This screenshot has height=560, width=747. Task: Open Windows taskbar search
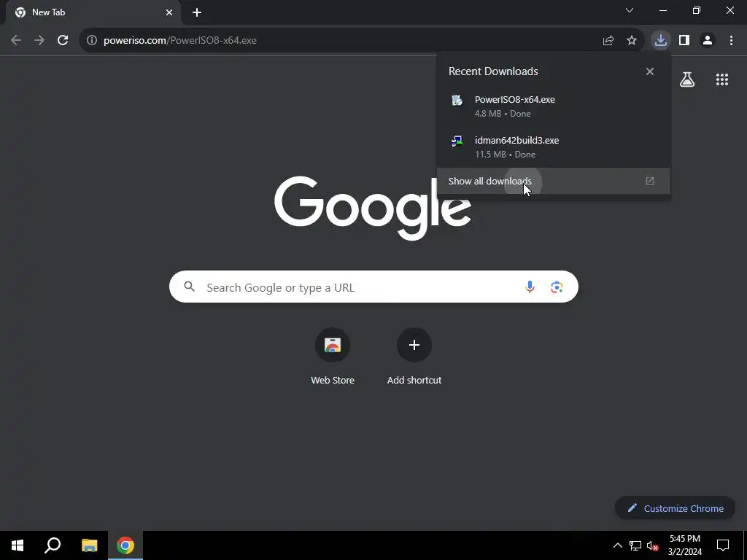53,545
